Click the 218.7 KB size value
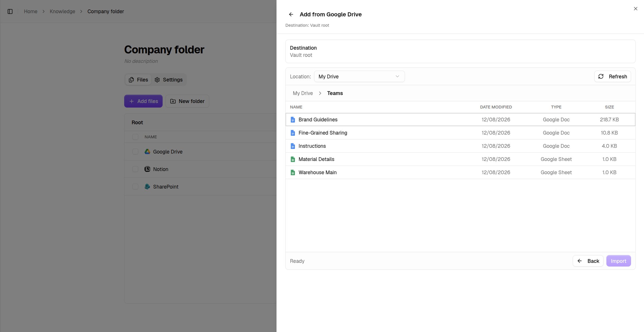Screen dimensions: 644x332 [x=609, y=120]
